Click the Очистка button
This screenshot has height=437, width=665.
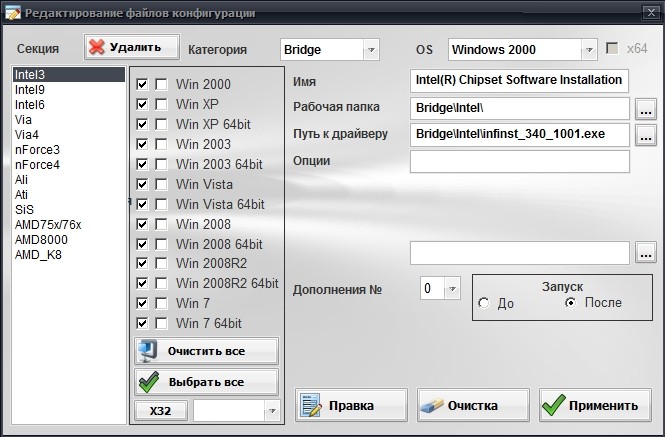pos(473,405)
